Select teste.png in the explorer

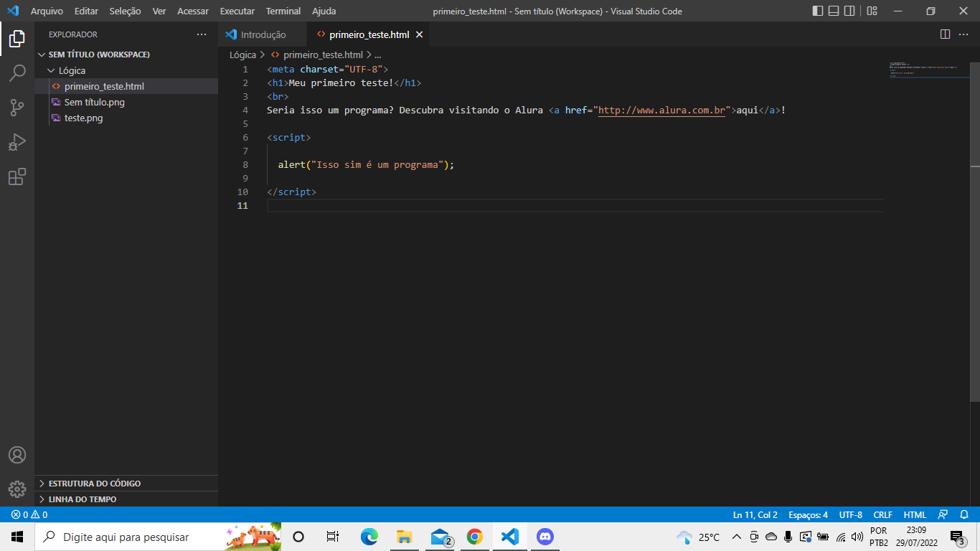point(126,118)
